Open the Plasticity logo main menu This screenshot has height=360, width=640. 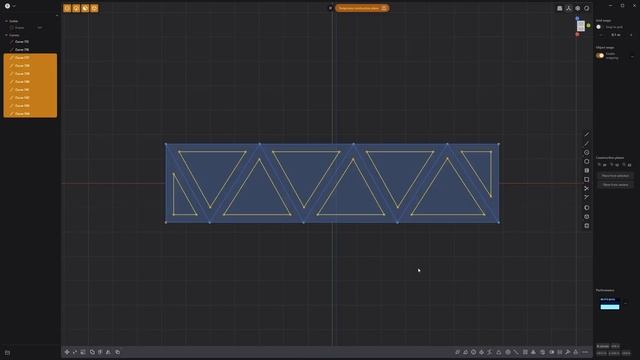click(x=7, y=6)
